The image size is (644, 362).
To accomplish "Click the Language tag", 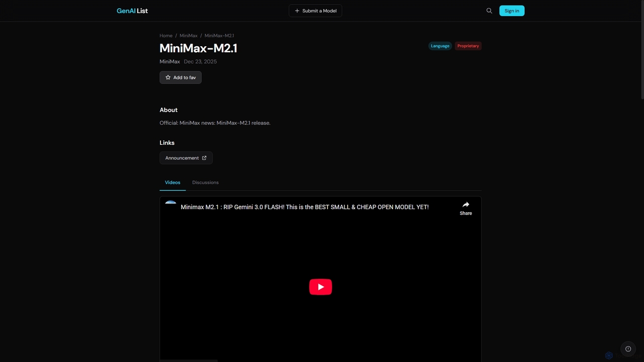I will (440, 46).
